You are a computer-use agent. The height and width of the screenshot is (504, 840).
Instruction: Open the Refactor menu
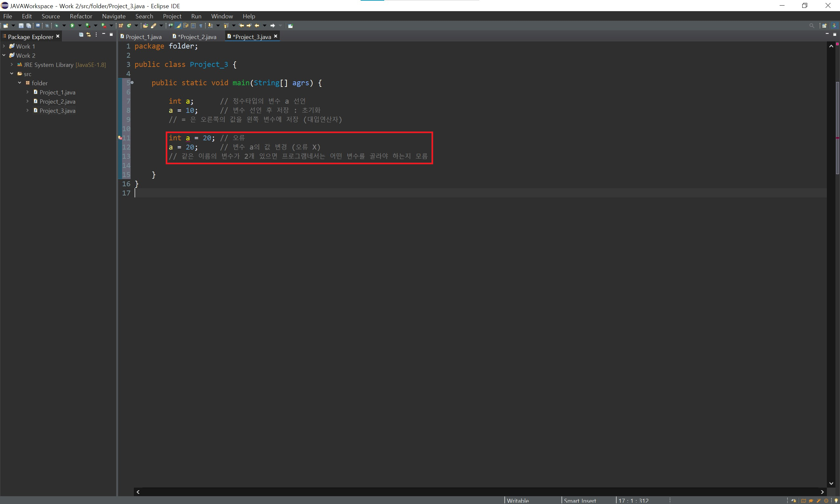[81, 16]
